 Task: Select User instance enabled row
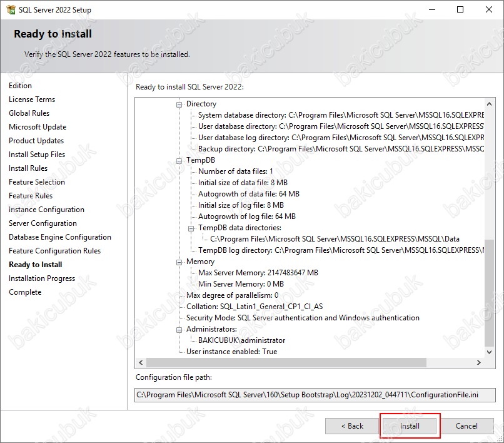point(232,352)
